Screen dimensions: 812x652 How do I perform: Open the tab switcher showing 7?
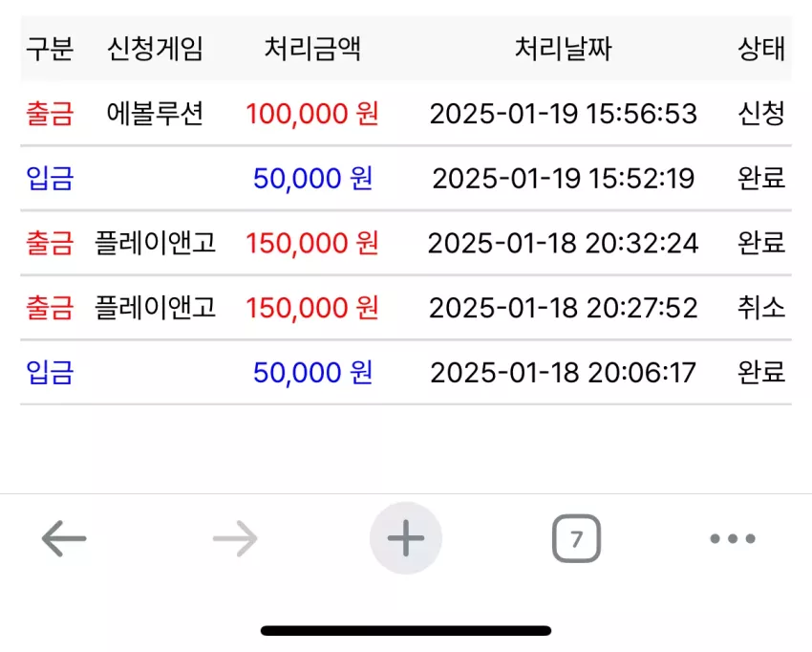(576, 538)
